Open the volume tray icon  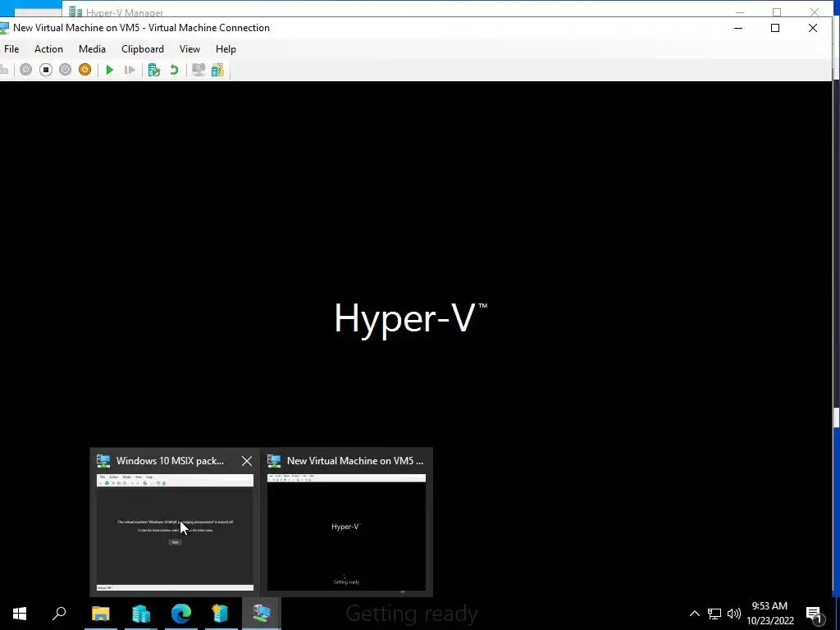[734, 614]
